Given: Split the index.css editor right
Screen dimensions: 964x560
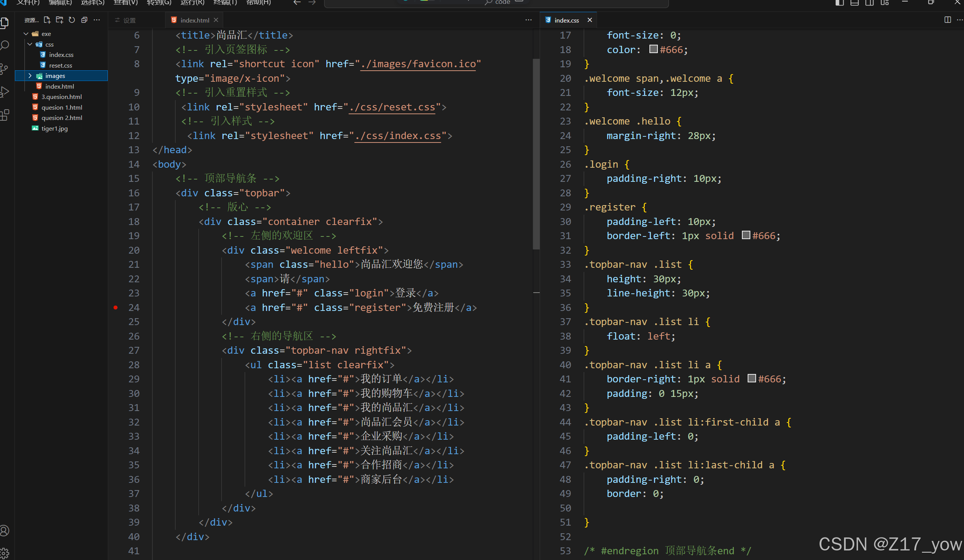Looking at the screenshot, I should 947,20.
